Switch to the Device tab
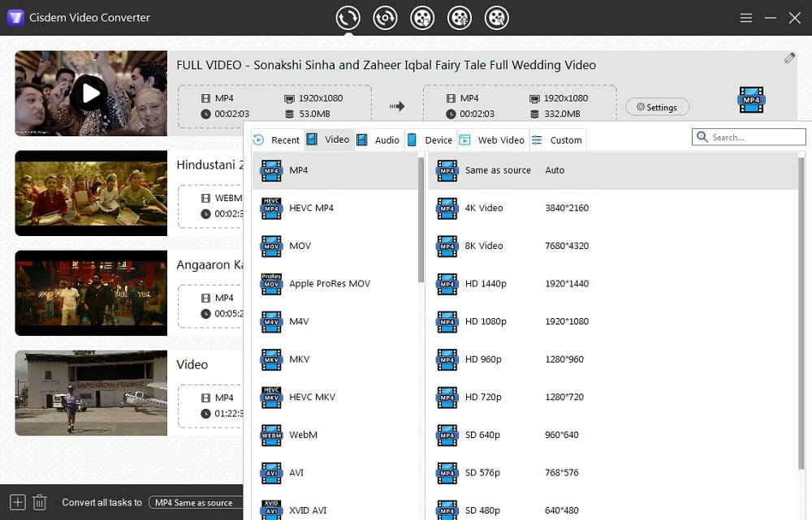 430,140
